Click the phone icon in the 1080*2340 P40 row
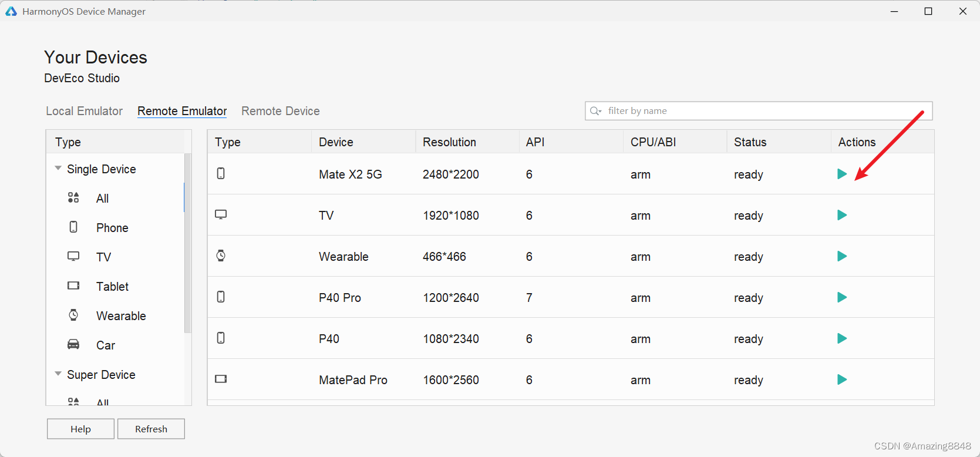This screenshot has width=980, height=457. pyautogui.click(x=221, y=338)
